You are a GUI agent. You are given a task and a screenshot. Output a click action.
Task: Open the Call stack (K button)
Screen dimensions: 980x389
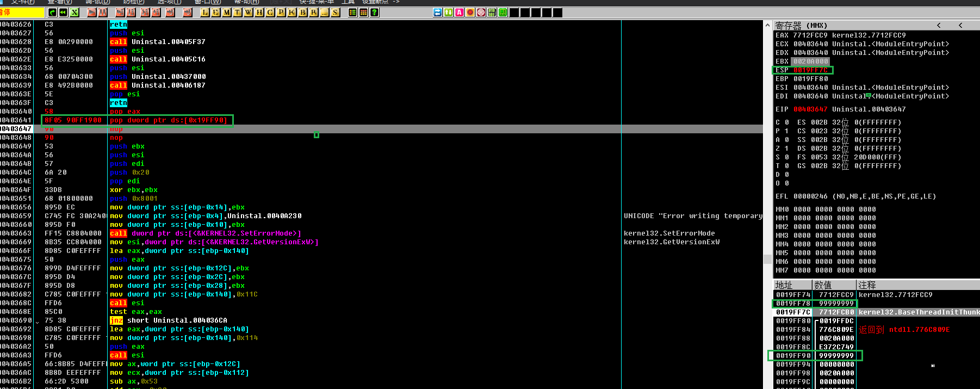[x=291, y=13]
